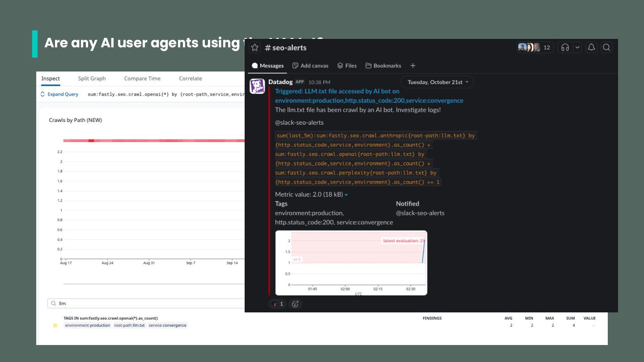Open the Correlate tab
The image size is (644, 362).
pyautogui.click(x=191, y=79)
